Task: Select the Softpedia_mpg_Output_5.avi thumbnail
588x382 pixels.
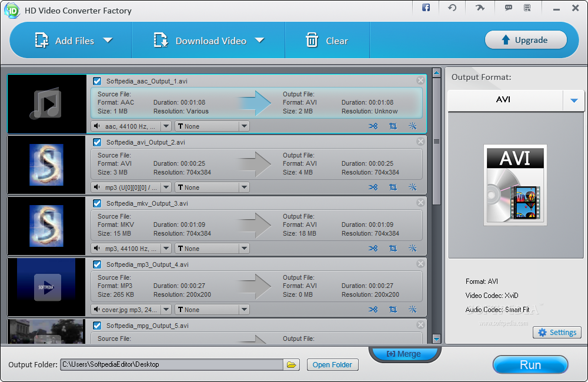Action: tap(46, 331)
